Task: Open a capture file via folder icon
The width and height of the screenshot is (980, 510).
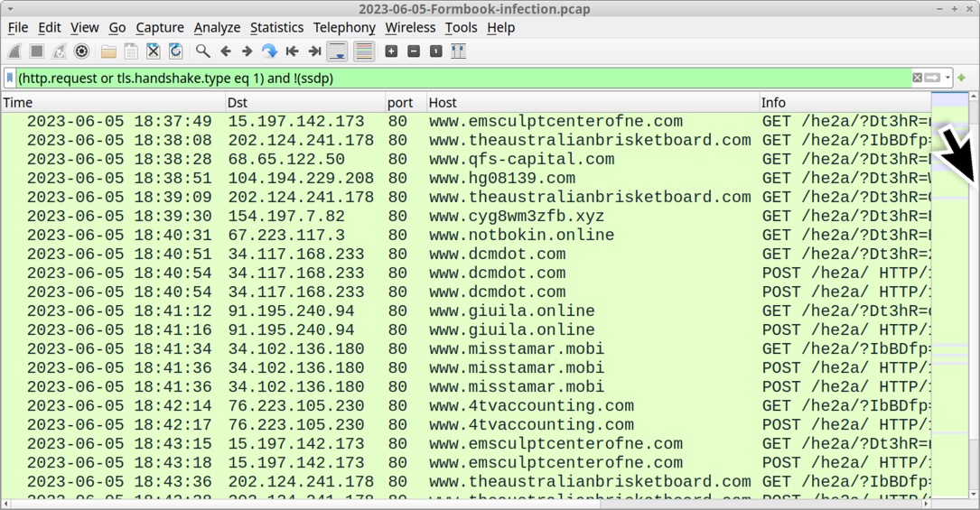Action: [108, 51]
